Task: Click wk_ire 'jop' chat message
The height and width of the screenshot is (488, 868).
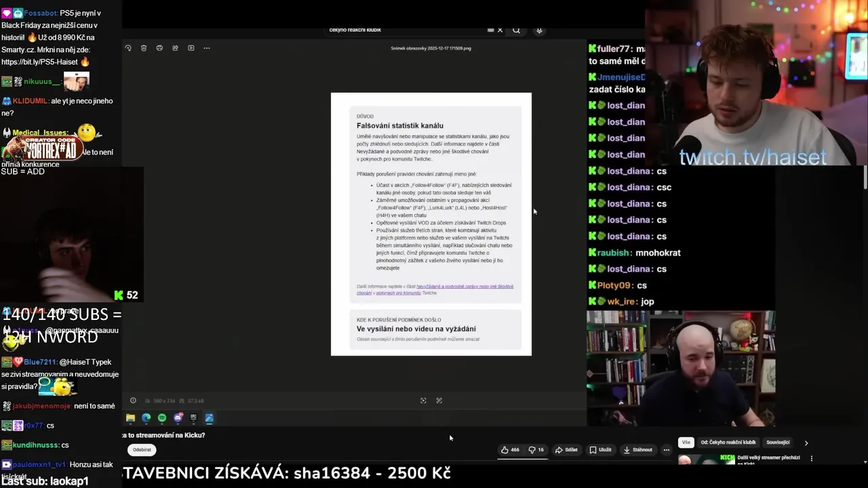Action: pos(621,302)
